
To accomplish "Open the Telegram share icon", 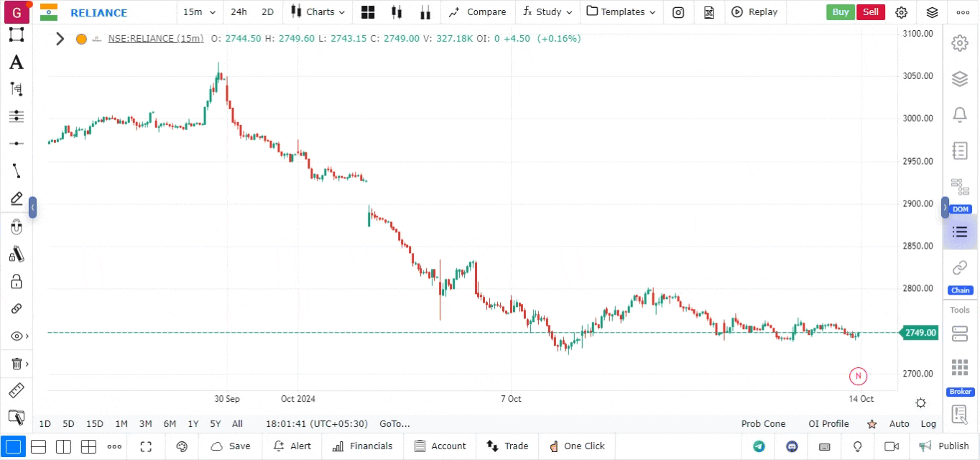I will (759, 446).
